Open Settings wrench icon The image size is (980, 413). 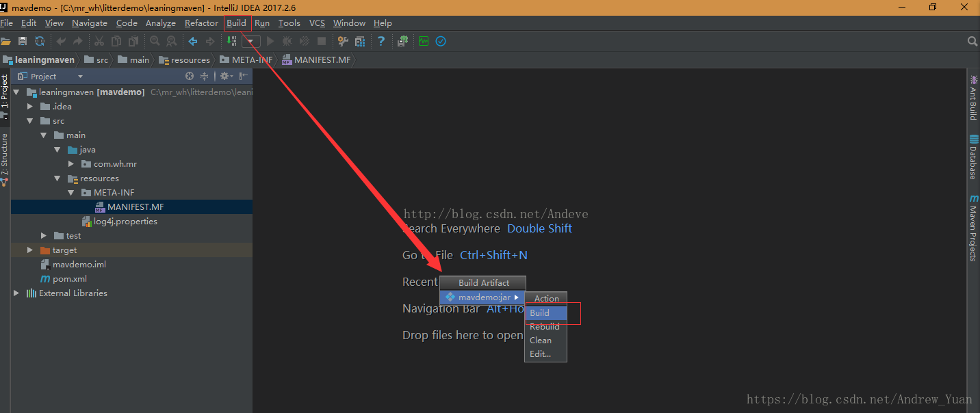tap(342, 41)
